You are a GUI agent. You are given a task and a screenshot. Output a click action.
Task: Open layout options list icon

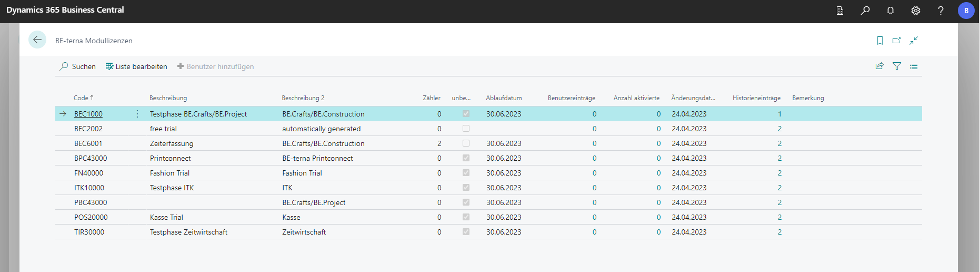coord(914,66)
